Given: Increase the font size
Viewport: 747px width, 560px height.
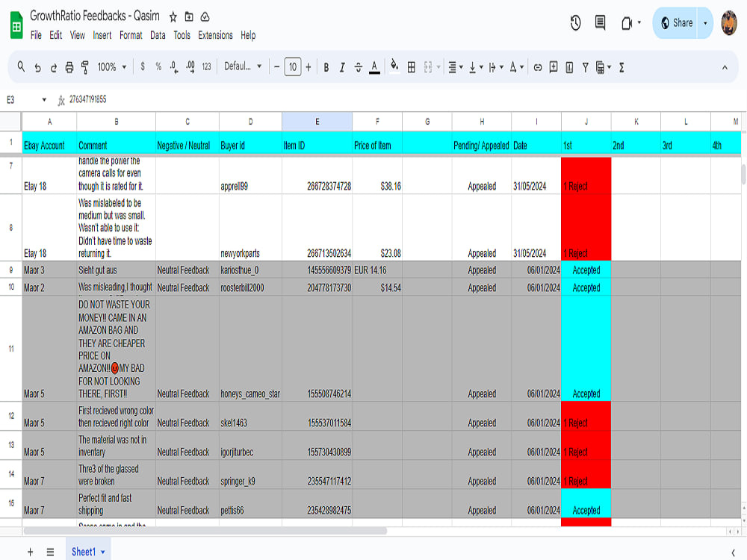Looking at the screenshot, I should pos(309,67).
